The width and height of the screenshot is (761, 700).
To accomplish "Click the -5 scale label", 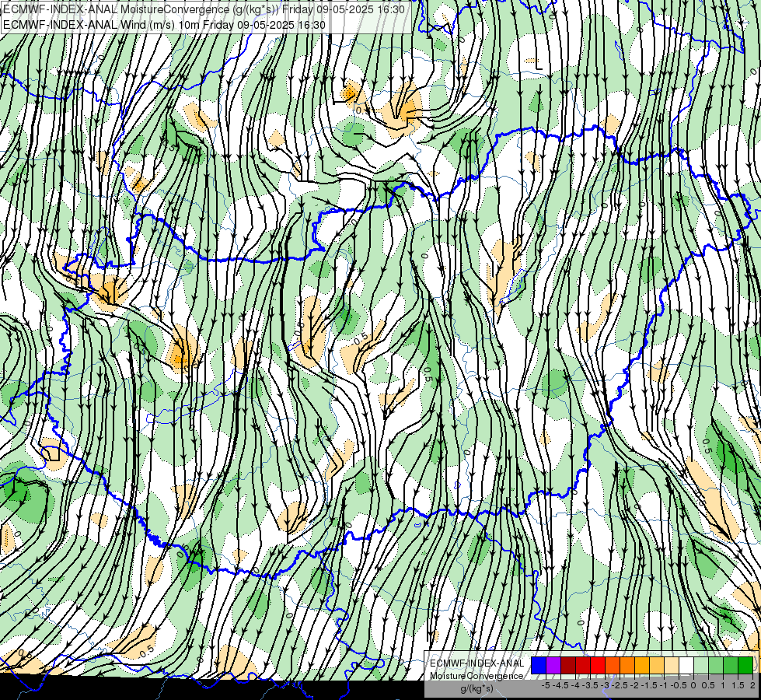I will click(x=546, y=685).
